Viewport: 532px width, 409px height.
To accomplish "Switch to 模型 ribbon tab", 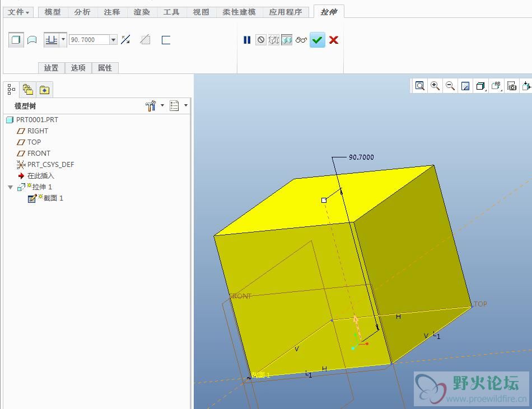I will coord(53,12).
